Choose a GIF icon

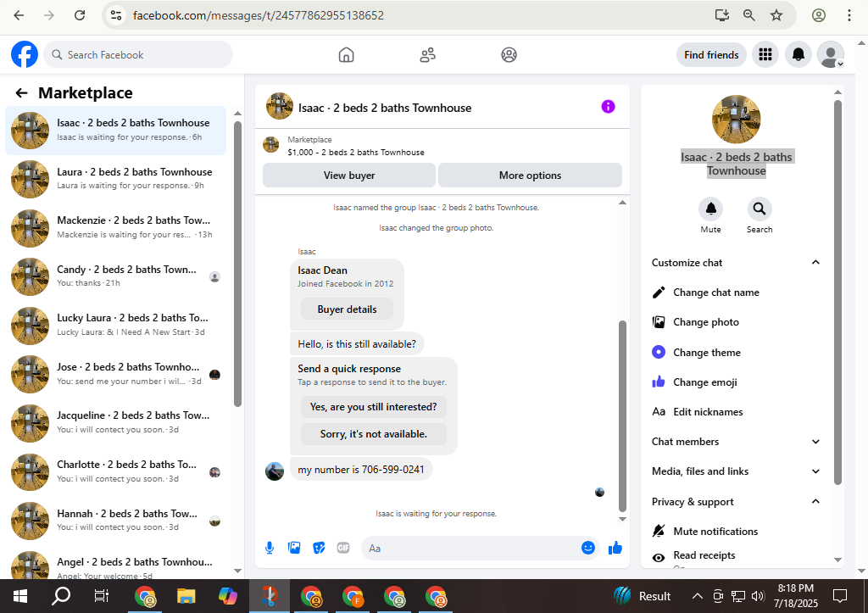click(343, 549)
